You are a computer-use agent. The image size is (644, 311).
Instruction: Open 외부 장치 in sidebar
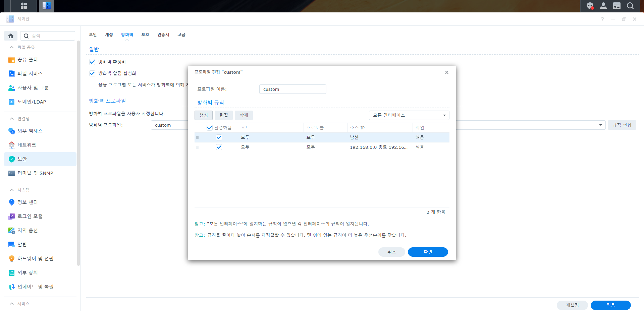click(x=40, y=273)
